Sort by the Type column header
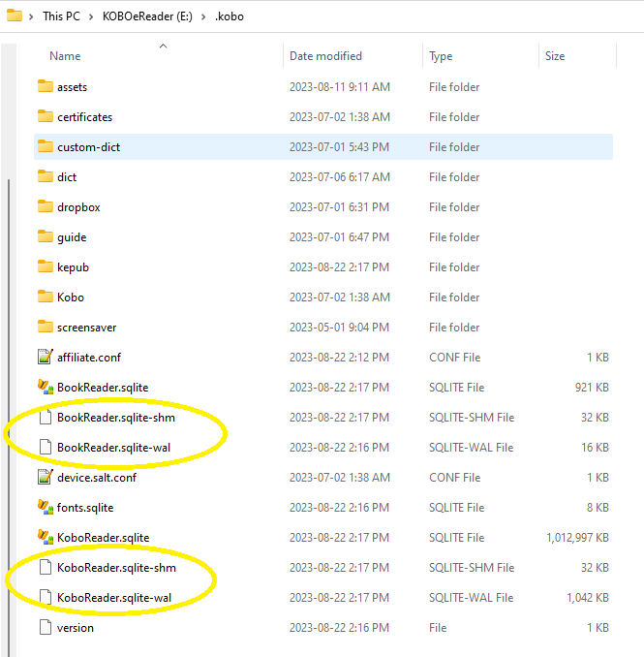Screen dimensions: 644x657 (441, 56)
